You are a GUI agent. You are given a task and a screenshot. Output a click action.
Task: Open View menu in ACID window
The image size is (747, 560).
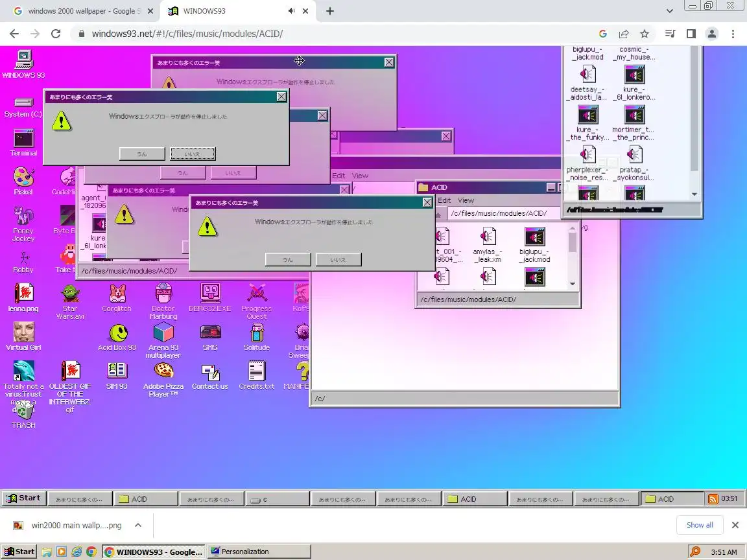tap(466, 200)
